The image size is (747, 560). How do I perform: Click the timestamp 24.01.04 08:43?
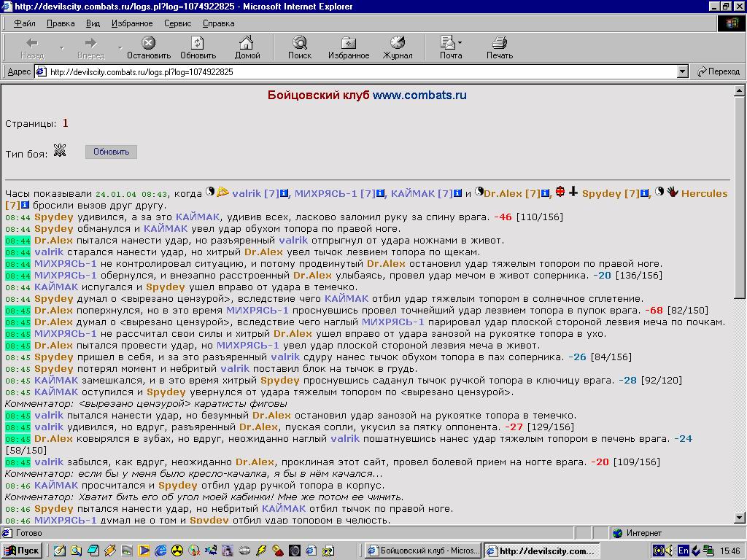131,194
